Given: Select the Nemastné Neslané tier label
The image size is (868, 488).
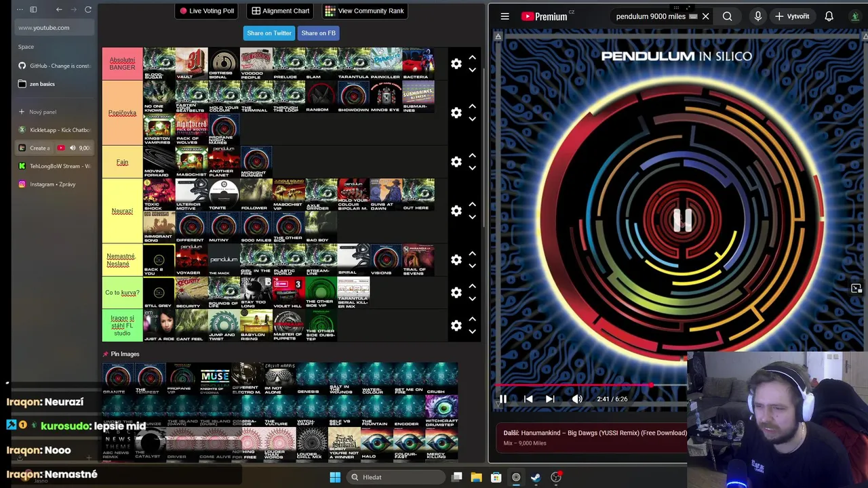Looking at the screenshot, I should coord(122,260).
